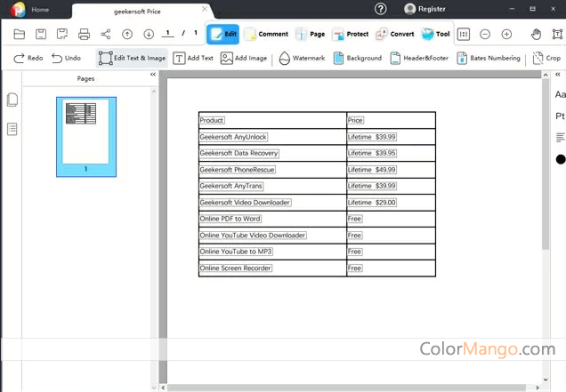Screen dimensions: 566x392
Task: Open the Tool tab
Action: [435, 34]
